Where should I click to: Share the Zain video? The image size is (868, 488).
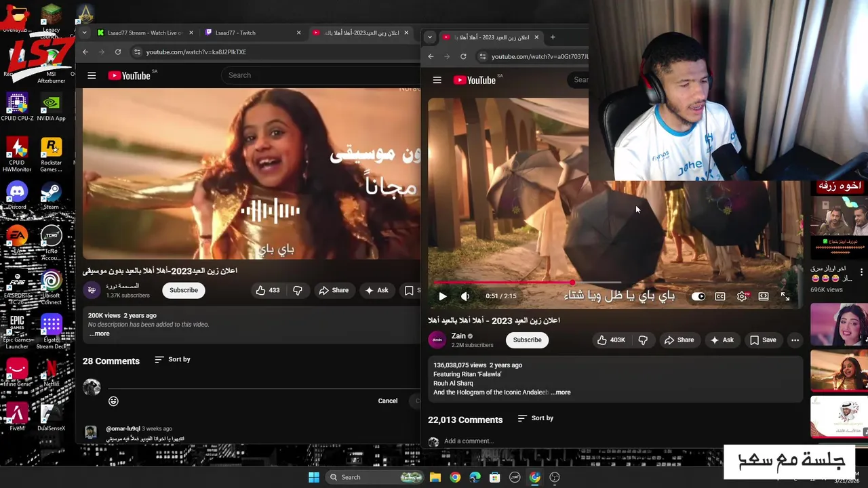[679, 340]
